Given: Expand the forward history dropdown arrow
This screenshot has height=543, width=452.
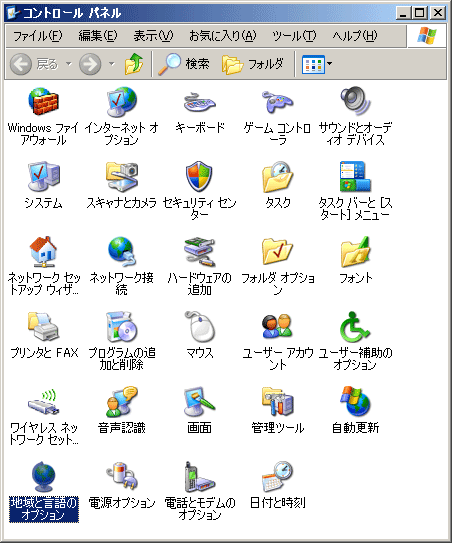Looking at the screenshot, I should (112, 64).
